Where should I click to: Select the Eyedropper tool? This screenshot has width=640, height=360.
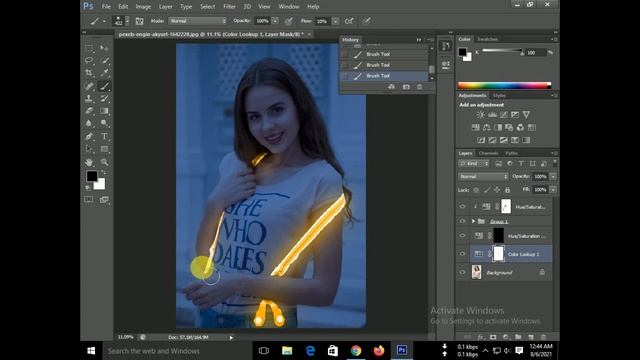tap(104, 73)
